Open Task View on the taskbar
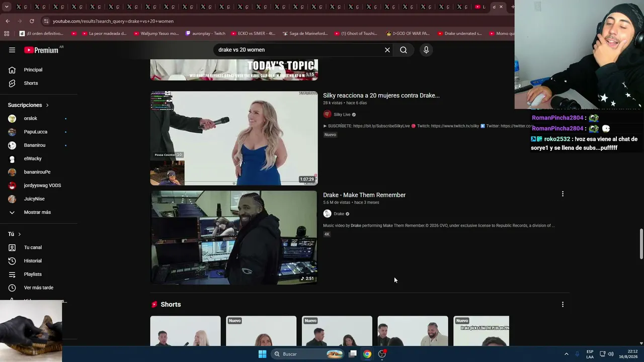 pos(353,354)
